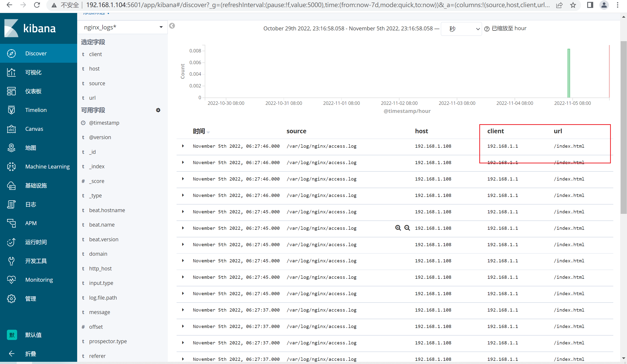Screen dimensions: 627x364
Task: Open the 基础设施 infrastructure icon
Action: (x=12, y=185)
